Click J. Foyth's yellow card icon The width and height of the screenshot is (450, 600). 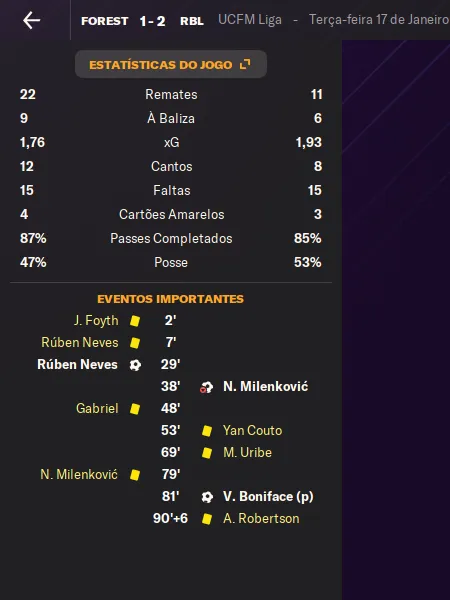[x=135, y=321]
